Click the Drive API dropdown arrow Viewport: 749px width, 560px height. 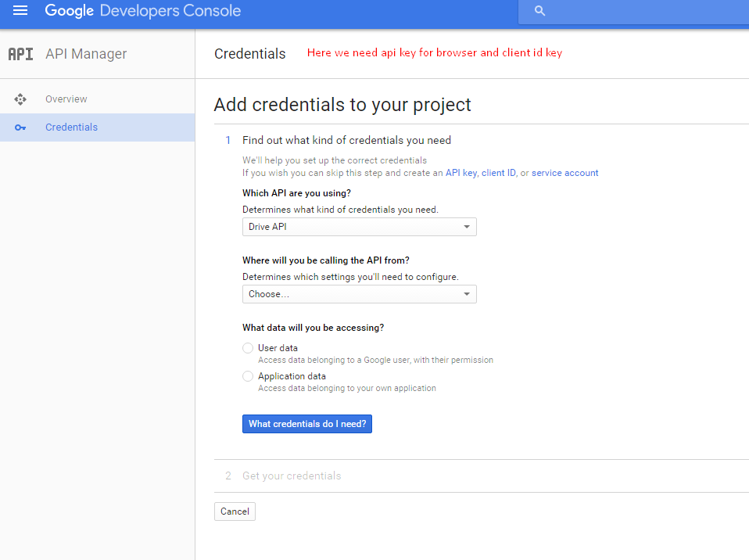click(x=467, y=227)
